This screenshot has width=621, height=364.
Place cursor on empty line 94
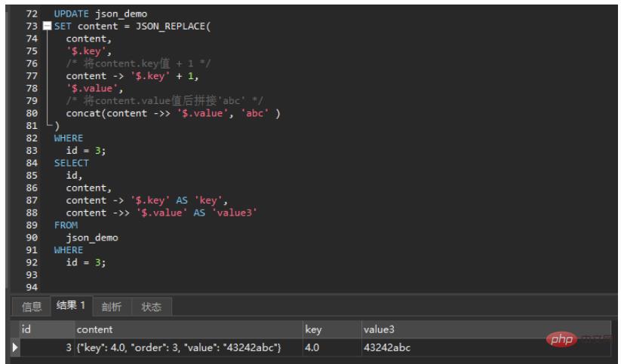[x=151, y=286]
